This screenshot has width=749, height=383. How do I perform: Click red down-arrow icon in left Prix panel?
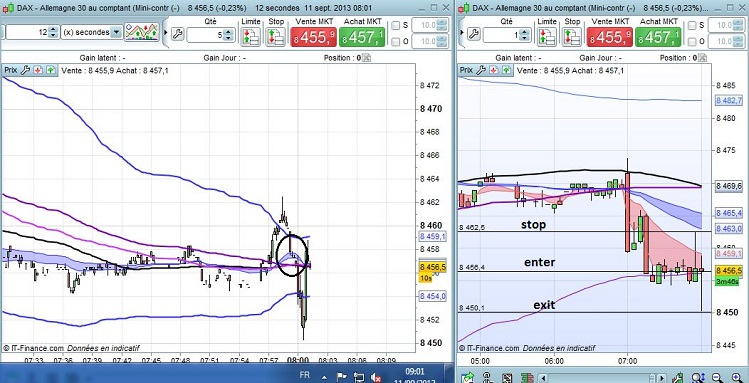pos(38,70)
